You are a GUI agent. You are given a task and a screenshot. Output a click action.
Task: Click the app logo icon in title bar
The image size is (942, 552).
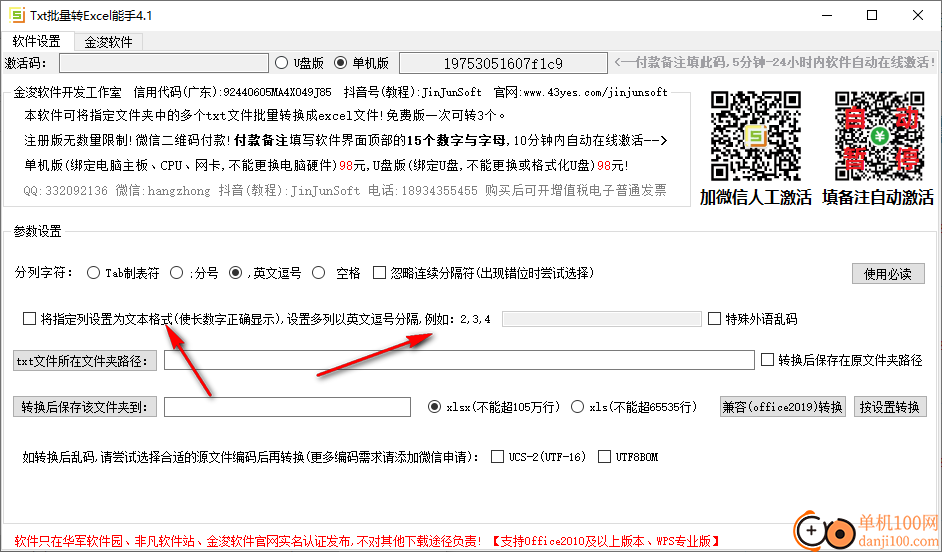(x=16, y=15)
